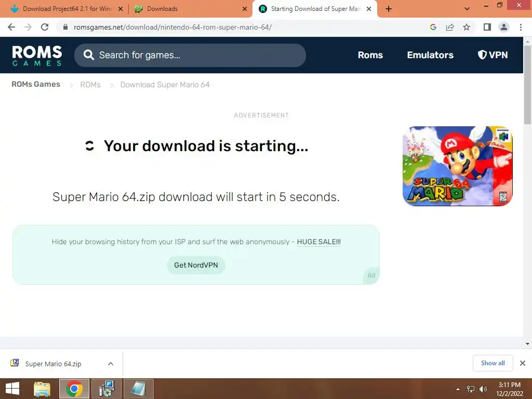Viewport: 532px width, 399px height.
Task: Open the tab search dropdown arrow
Action: [467, 9]
